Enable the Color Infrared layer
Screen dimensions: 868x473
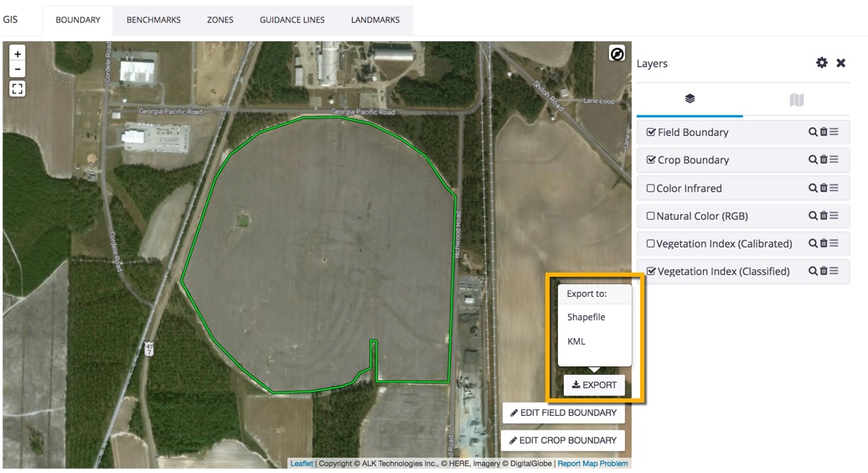pos(651,189)
